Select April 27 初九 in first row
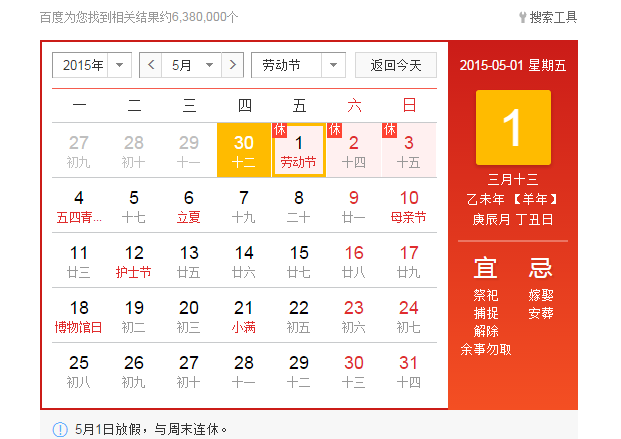 [79, 150]
